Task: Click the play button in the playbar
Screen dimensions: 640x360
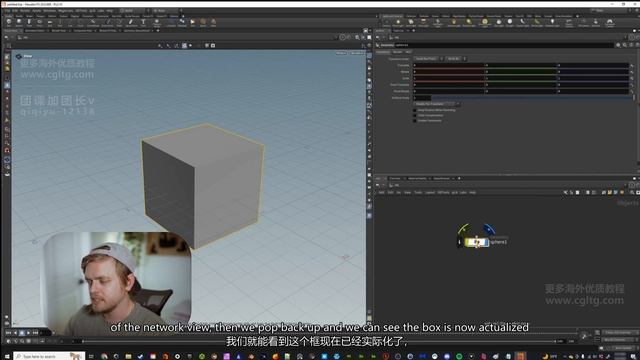Action: [x=29, y=333]
